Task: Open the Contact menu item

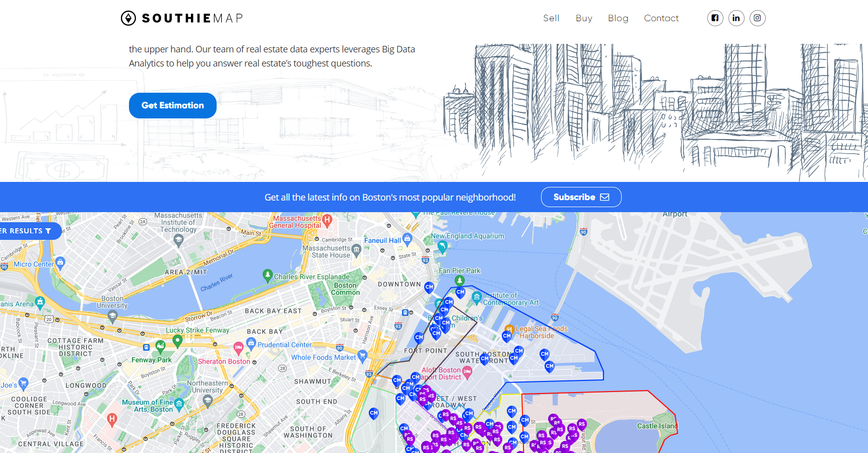Action: click(661, 18)
